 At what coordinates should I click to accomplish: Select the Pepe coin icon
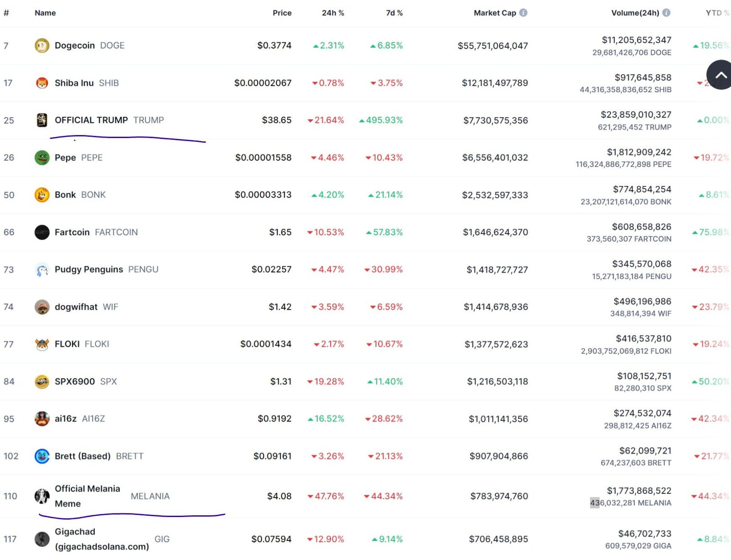[x=42, y=157]
